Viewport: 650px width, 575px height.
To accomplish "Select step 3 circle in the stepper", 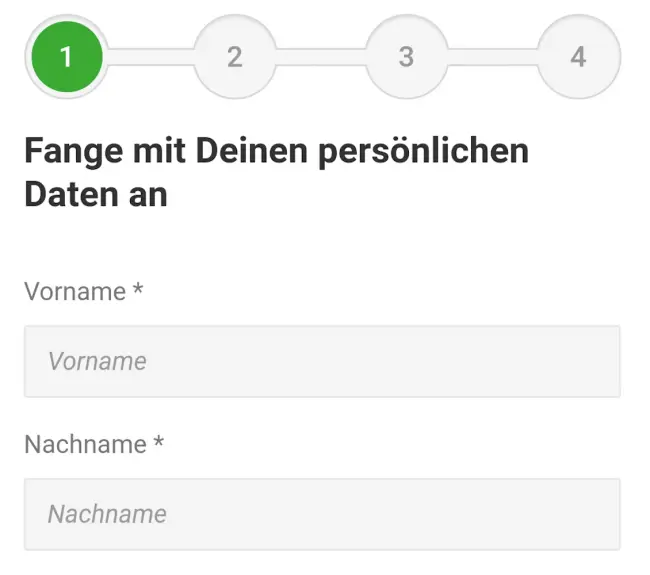I will pos(406,57).
